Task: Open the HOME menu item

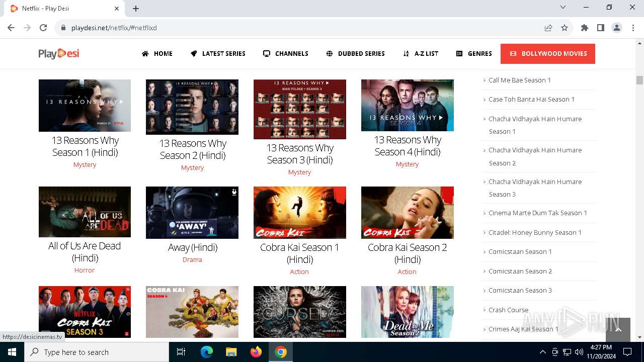Action: pyautogui.click(x=157, y=53)
